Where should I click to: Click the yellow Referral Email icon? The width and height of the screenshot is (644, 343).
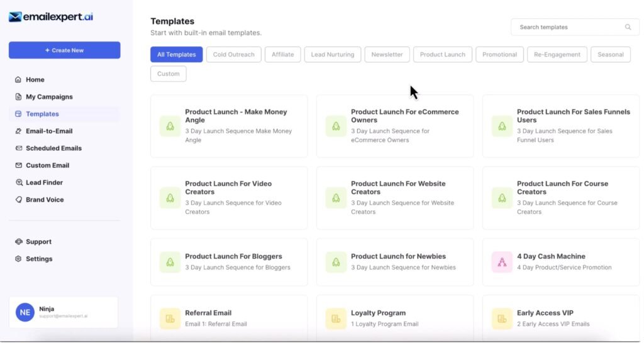coord(170,318)
